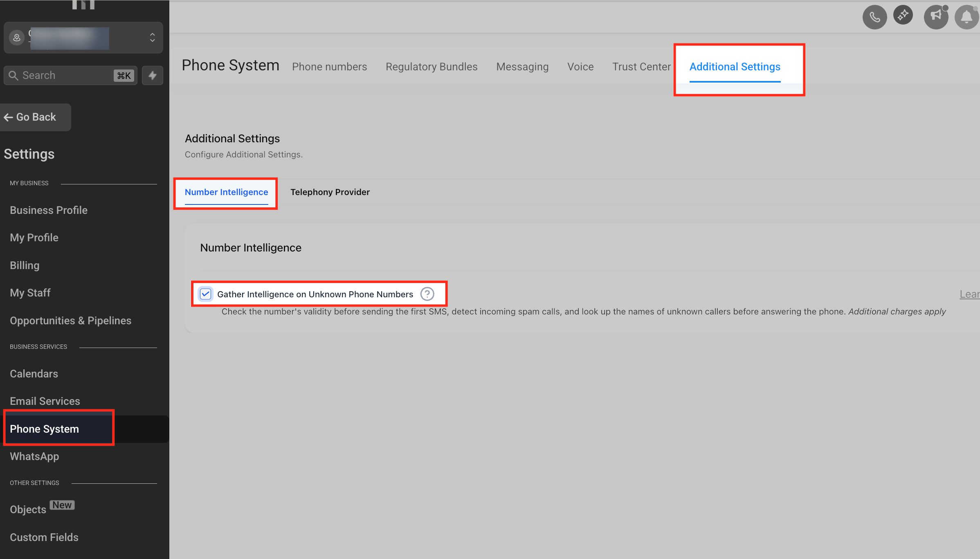Open the Learn more link
Image resolution: width=980 pixels, height=559 pixels.
[969, 294]
